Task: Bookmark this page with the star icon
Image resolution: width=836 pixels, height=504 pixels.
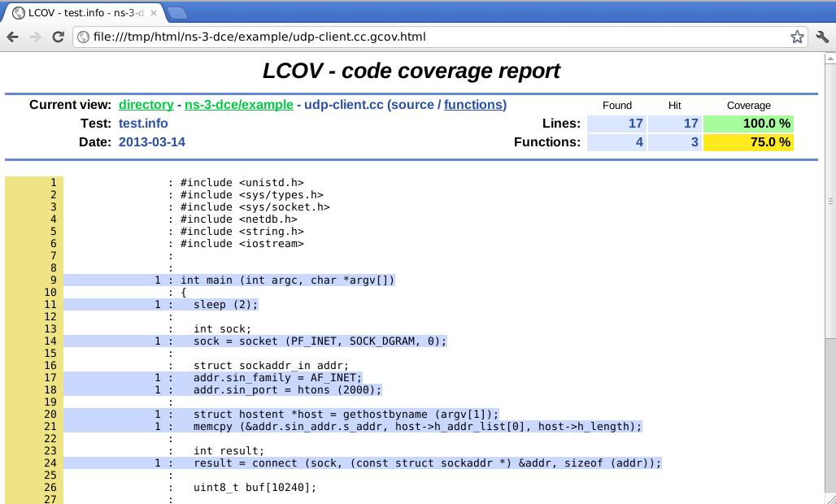Action: point(797,37)
